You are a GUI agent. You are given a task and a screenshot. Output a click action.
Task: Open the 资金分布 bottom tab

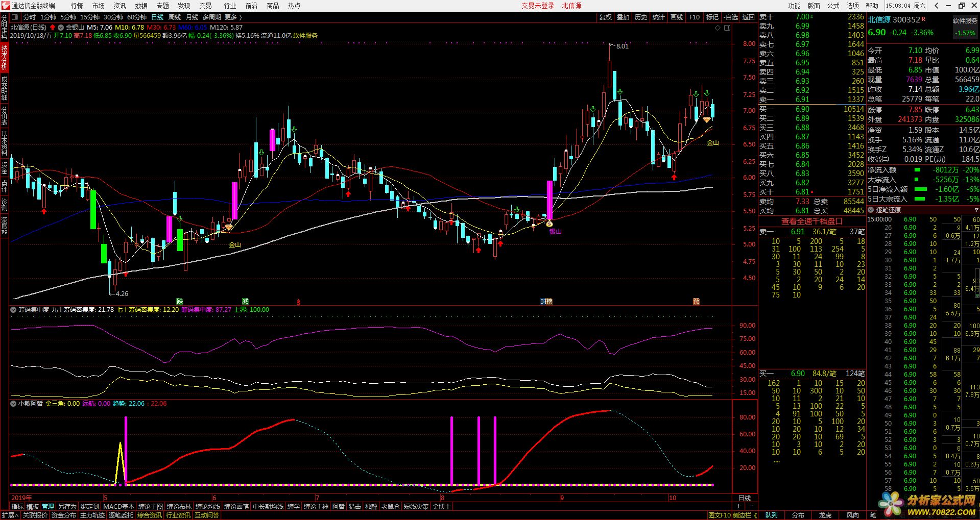[x=64, y=515]
